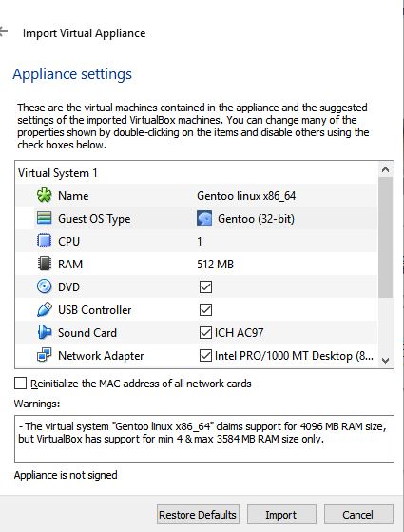This screenshot has width=404, height=532.
Task: Select the RAM label
Action: [70, 264]
